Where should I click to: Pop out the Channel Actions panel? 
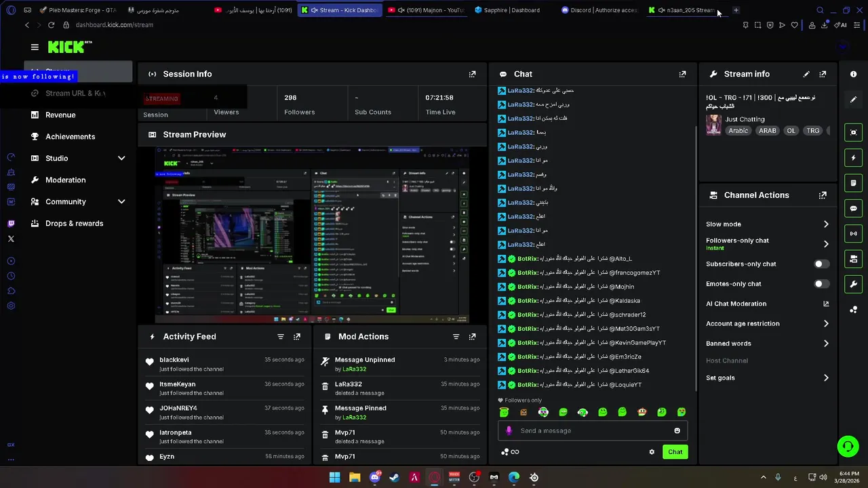(x=823, y=195)
